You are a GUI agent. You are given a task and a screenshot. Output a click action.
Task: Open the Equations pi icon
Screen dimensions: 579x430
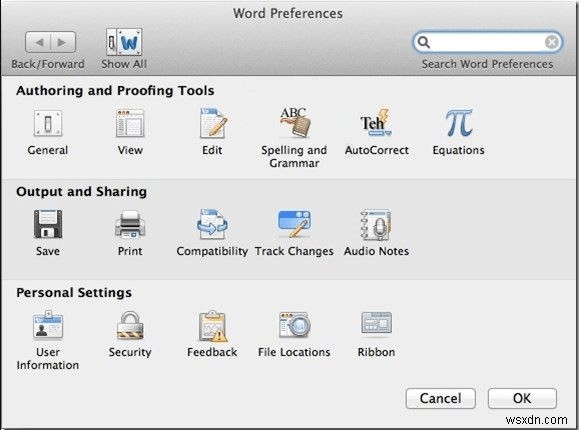(459, 123)
